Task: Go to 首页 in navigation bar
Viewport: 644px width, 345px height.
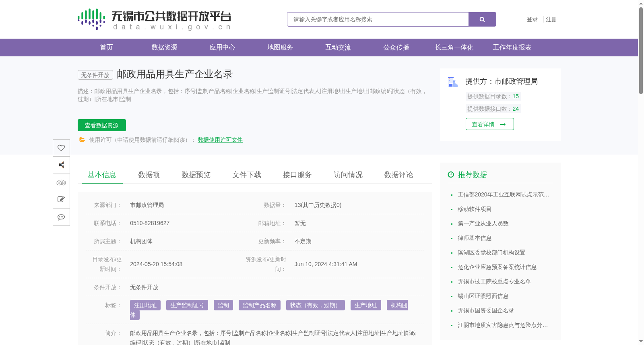Action: coord(106,48)
